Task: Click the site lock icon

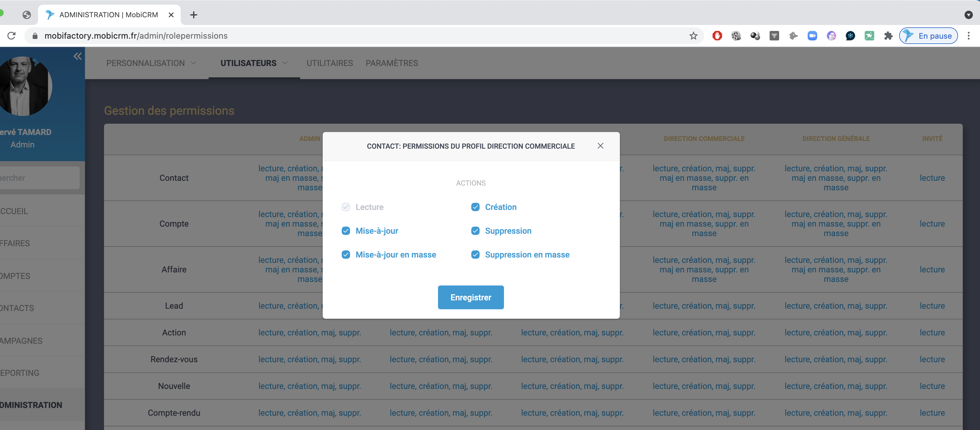Action: [35, 36]
